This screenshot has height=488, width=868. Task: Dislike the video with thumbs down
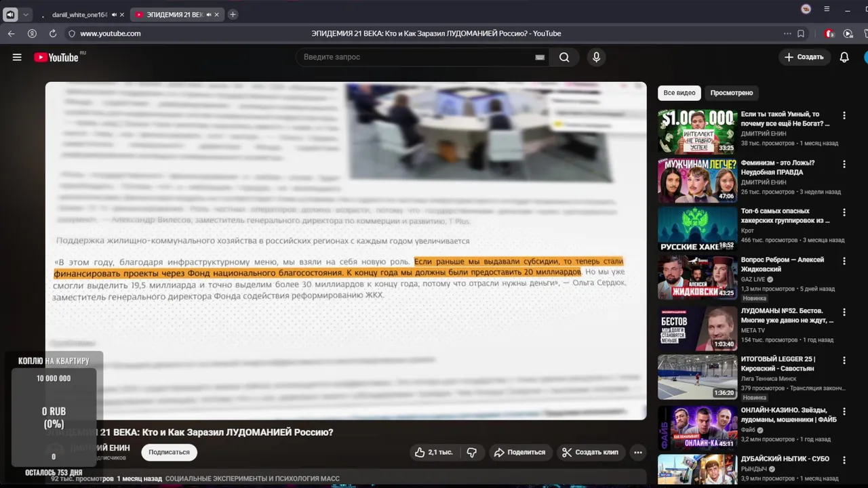(472, 452)
